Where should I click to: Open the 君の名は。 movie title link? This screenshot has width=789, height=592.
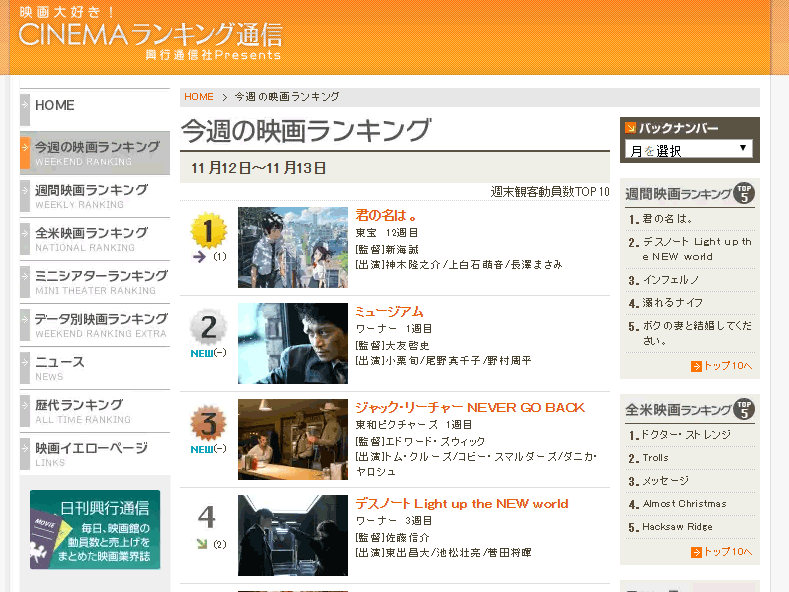click(x=386, y=215)
